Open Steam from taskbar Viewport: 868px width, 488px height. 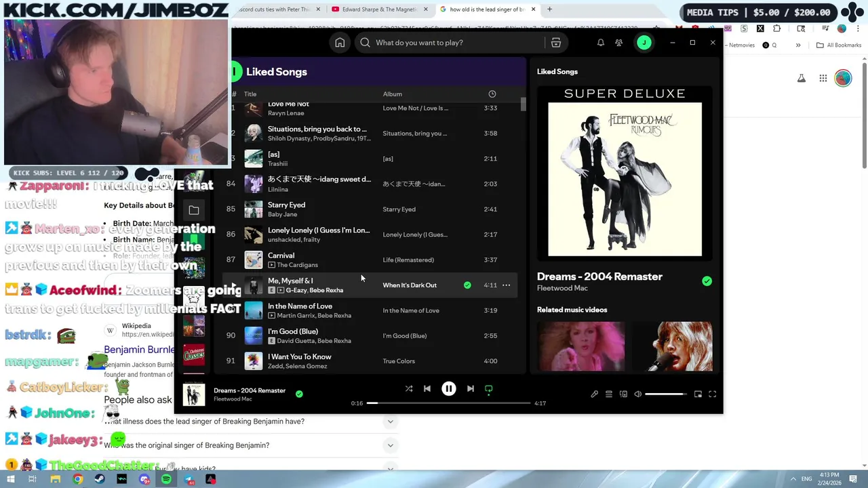click(x=100, y=479)
